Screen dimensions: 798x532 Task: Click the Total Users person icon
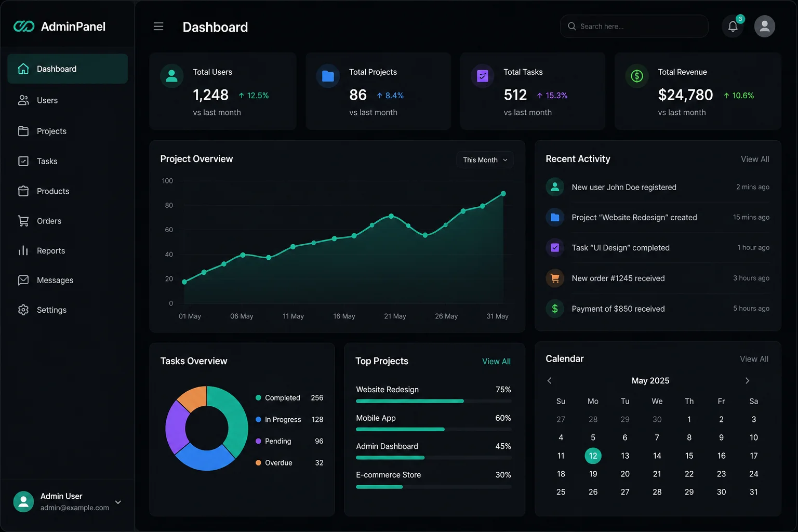tap(172, 76)
